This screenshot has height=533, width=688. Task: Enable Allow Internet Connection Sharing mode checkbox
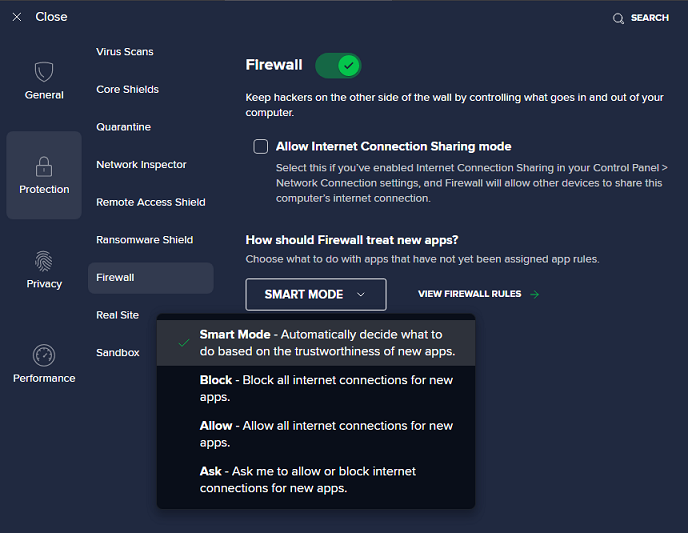(261, 146)
